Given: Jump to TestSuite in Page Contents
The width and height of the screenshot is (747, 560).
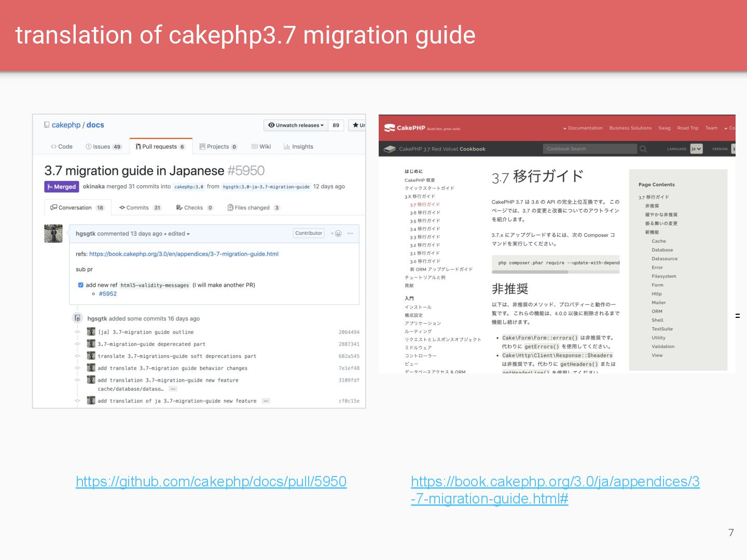Looking at the screenshot, I should coord(662,329).
